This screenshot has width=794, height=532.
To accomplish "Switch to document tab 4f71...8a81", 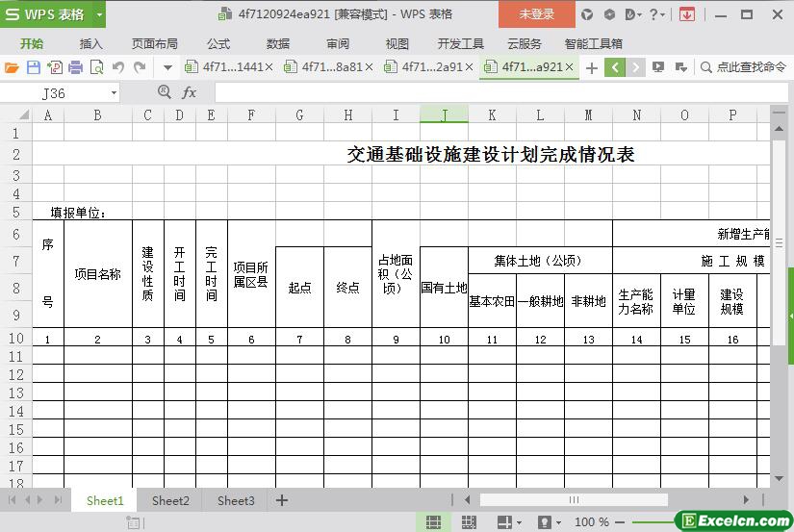I will click(x=327, y=66).
